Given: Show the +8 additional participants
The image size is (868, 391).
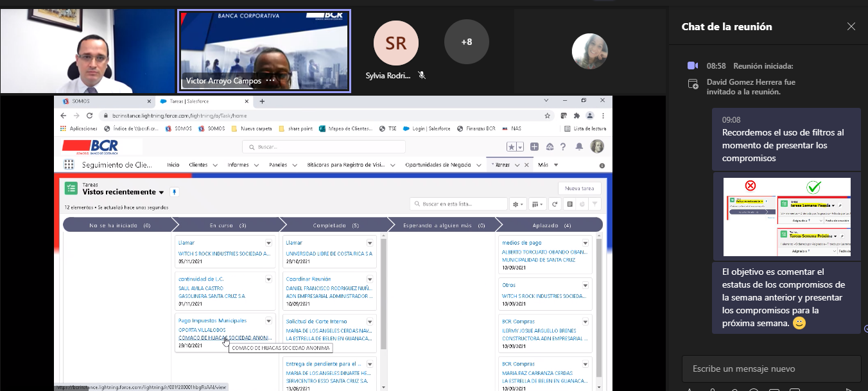Looking at the screenshot, I should (467, 42).
